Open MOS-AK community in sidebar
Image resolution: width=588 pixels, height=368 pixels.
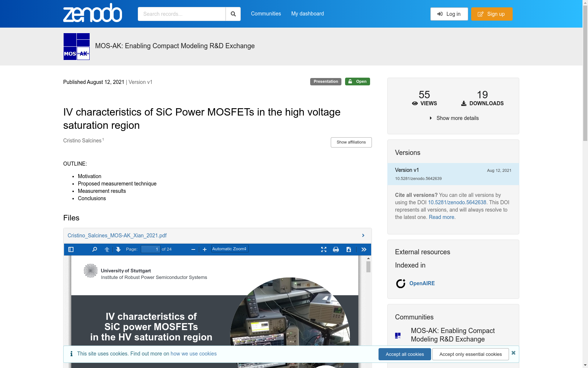click(453, 335)
